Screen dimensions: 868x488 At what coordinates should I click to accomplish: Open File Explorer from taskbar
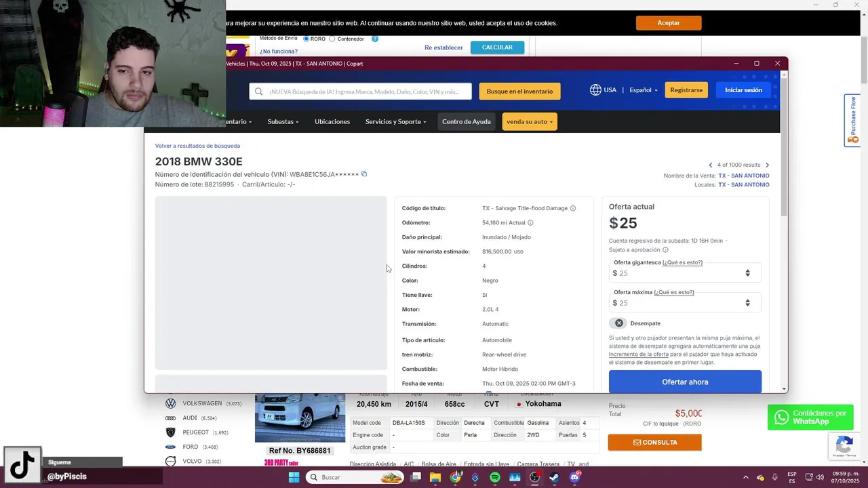(x=435, y=477)
